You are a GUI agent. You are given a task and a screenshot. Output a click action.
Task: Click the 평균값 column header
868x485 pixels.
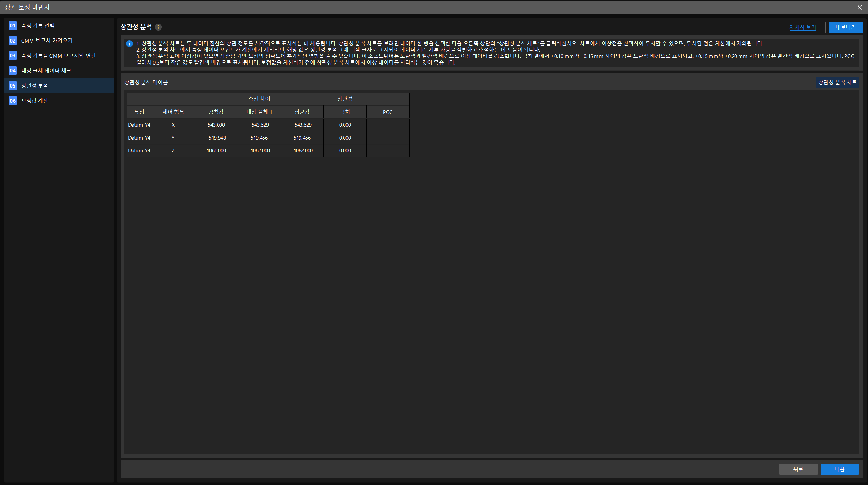coord(302,112)
